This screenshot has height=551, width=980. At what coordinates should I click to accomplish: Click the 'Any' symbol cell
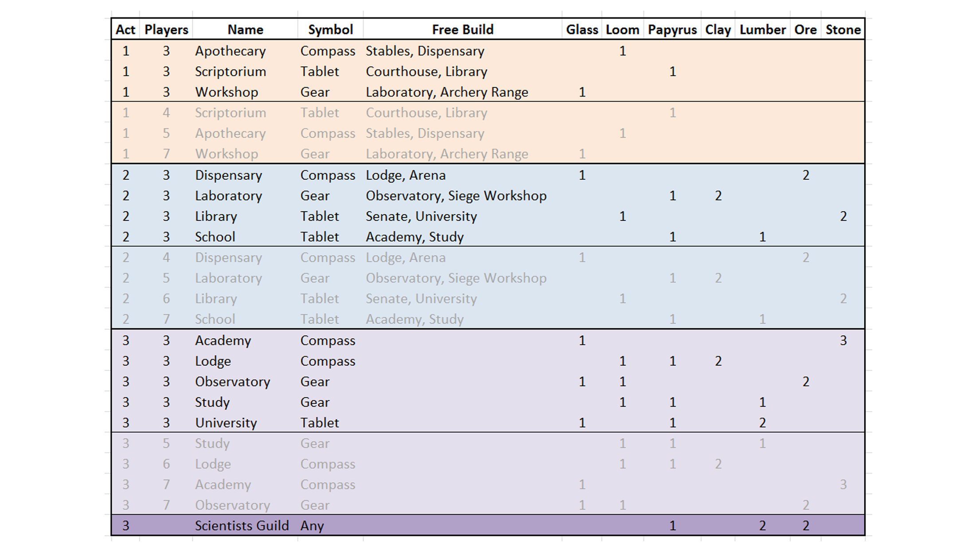(312, 526)
